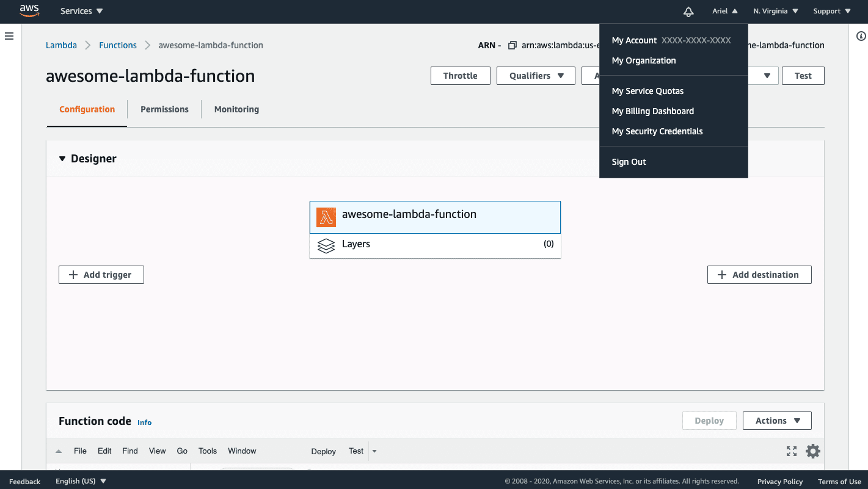Open the Terms of Use link
868x489 pixels.
(x=839, y=482)
